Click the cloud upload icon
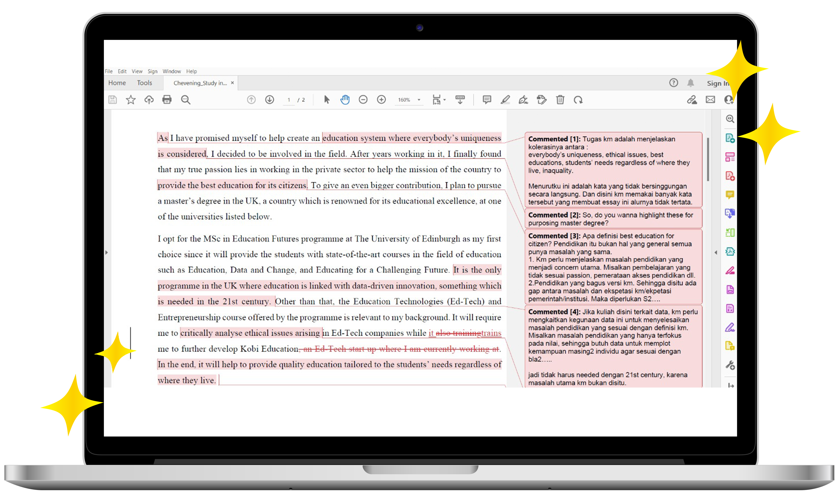The image size is (840, 504). 149,100
